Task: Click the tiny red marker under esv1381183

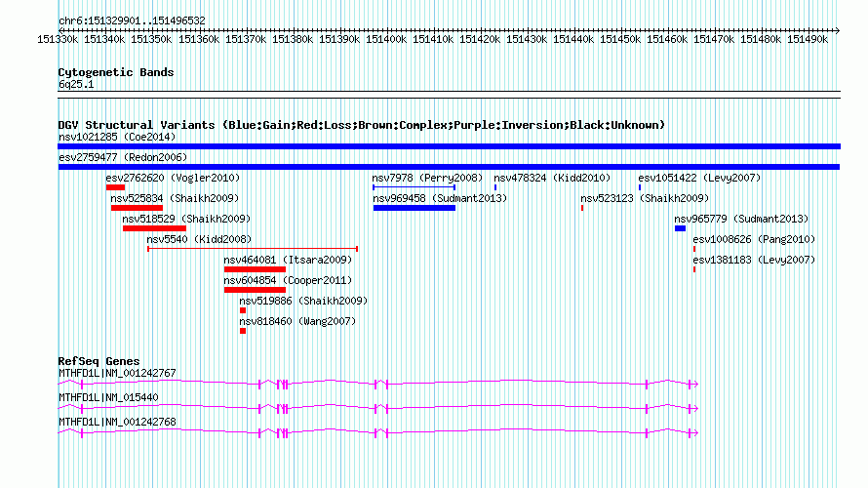Action: pos(694,269)
